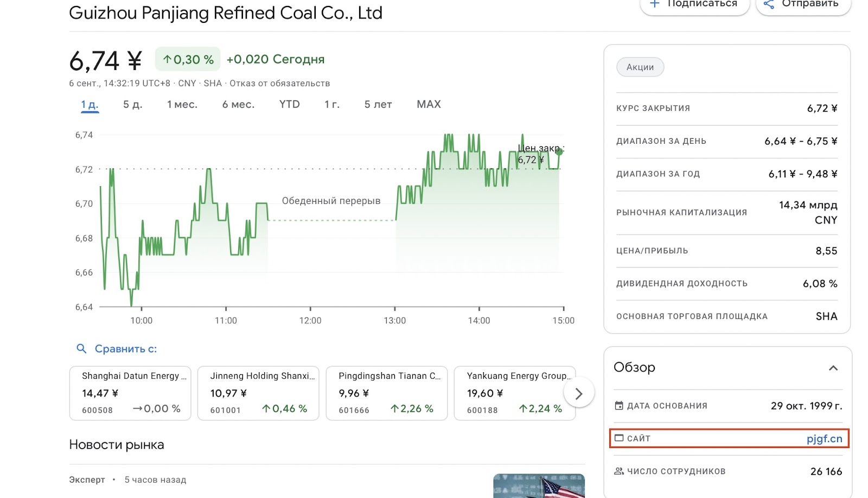This screenshot has width=868, height=498.
Task: Click the calendar icon beside Дата основания
Action: tap(619, 406)
